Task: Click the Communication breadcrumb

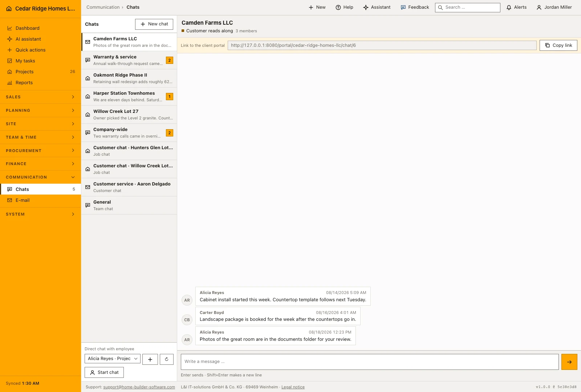Action: click(103, 7)
